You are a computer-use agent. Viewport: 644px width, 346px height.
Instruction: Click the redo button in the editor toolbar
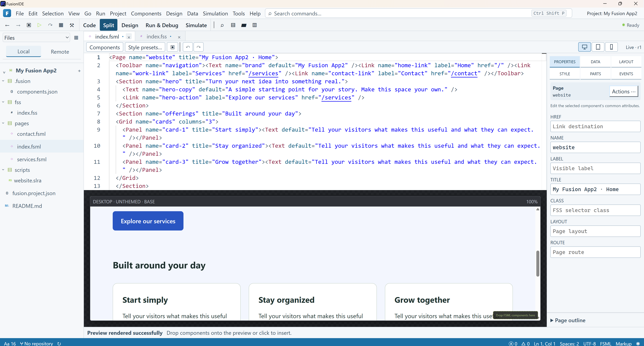[x=199, y=47]
